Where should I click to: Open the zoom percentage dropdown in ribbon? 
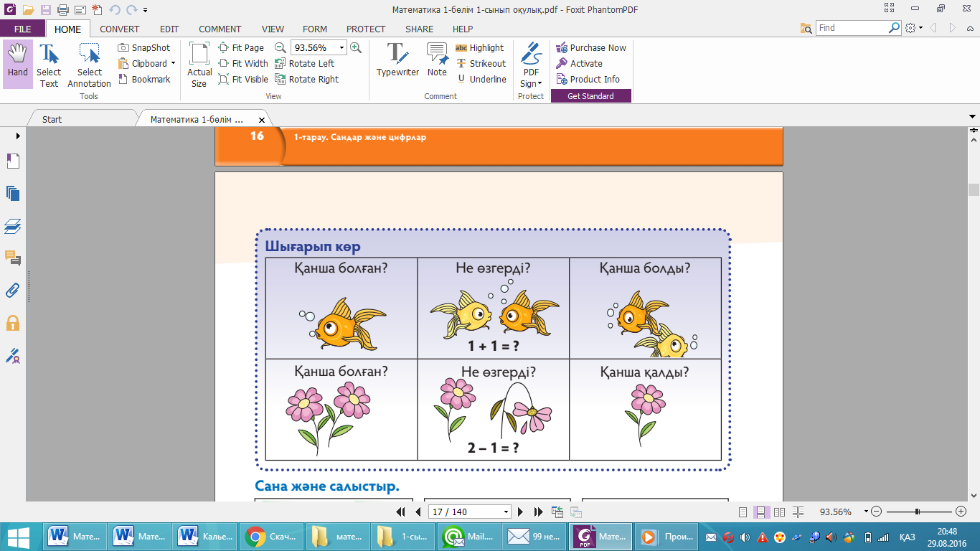[341, 47]
